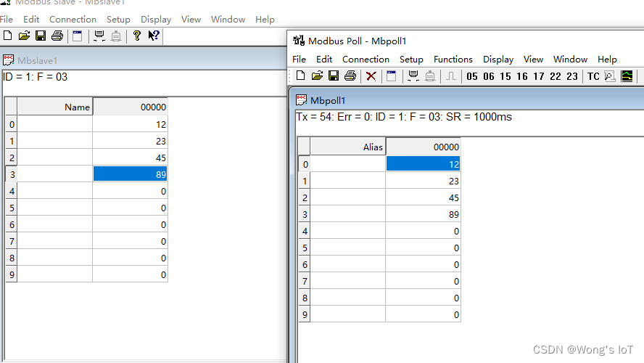
Task: Open Window menu in Modbus Slave
Action: click(228, 20)
